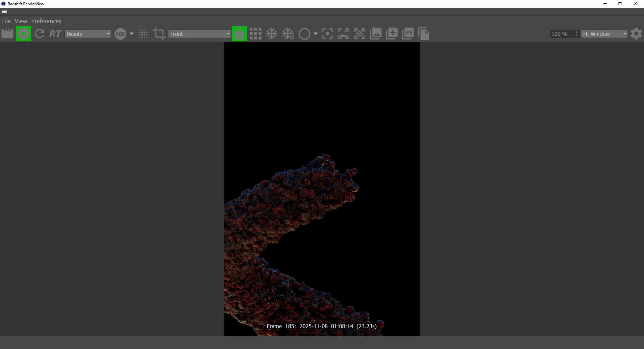Click the bucket grid icon

(256, 34)
